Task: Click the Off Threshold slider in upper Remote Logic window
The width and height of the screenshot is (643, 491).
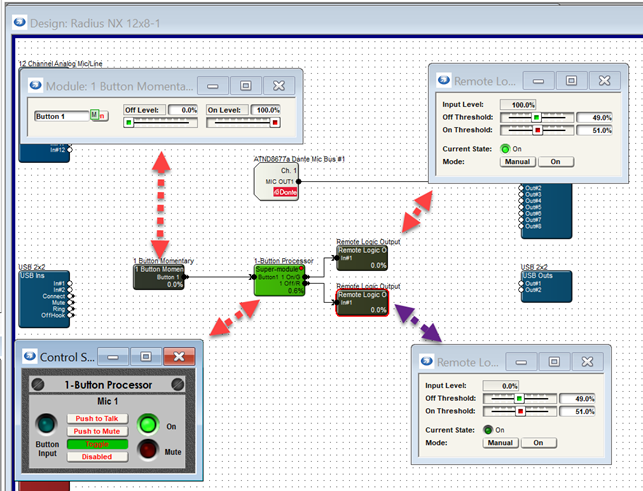Action: pos(536,117)
